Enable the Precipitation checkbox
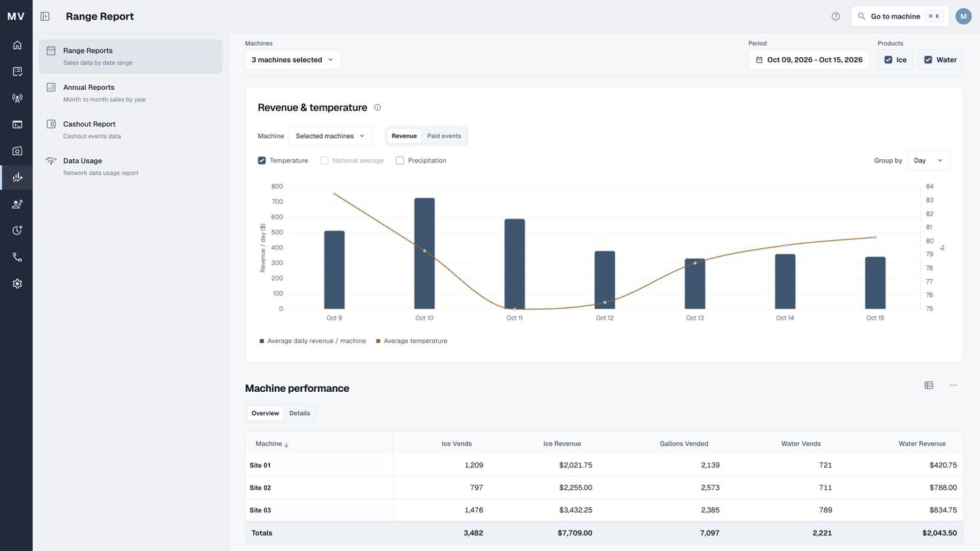 [x=399, y=161]
